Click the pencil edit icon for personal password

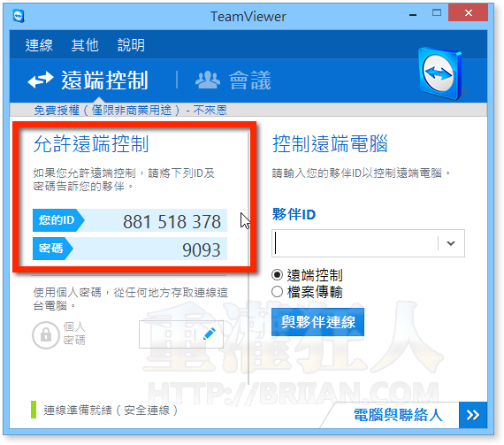pos(210,334)
